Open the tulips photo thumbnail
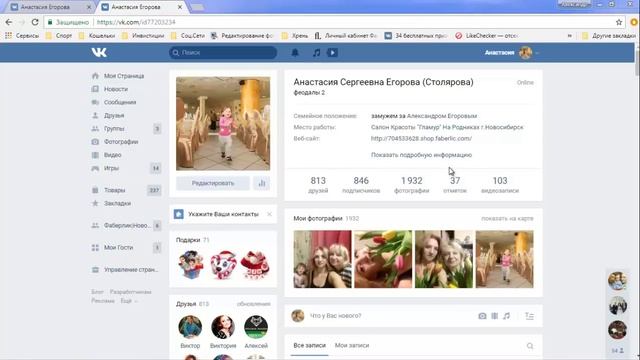The image size is (640, 360). click(x=383, y=259)
